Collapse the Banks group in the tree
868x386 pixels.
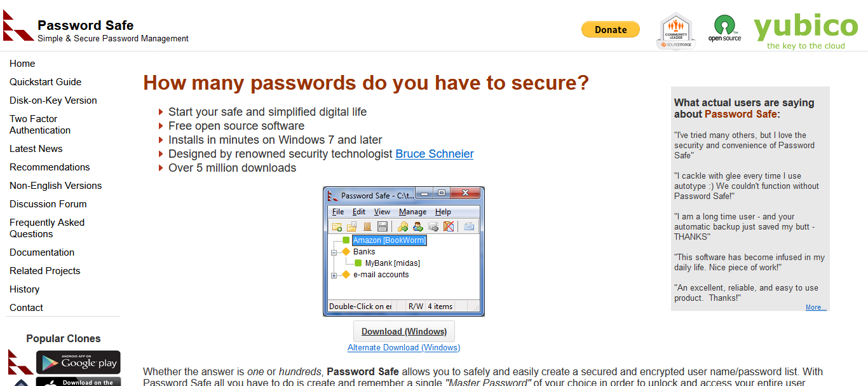coord(334,252)
